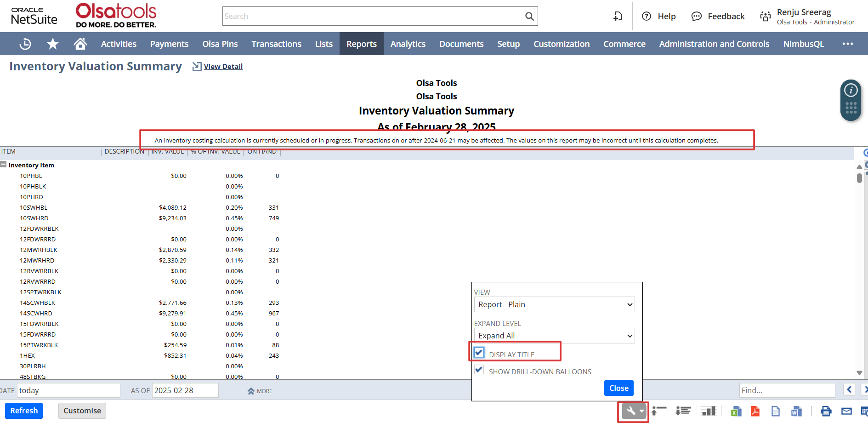Email the report using envelope icon

click(846, 411)
